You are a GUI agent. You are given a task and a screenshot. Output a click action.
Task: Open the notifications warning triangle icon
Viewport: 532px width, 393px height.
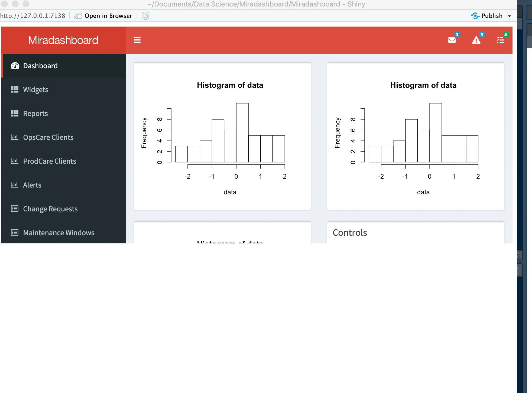(476, 40)
